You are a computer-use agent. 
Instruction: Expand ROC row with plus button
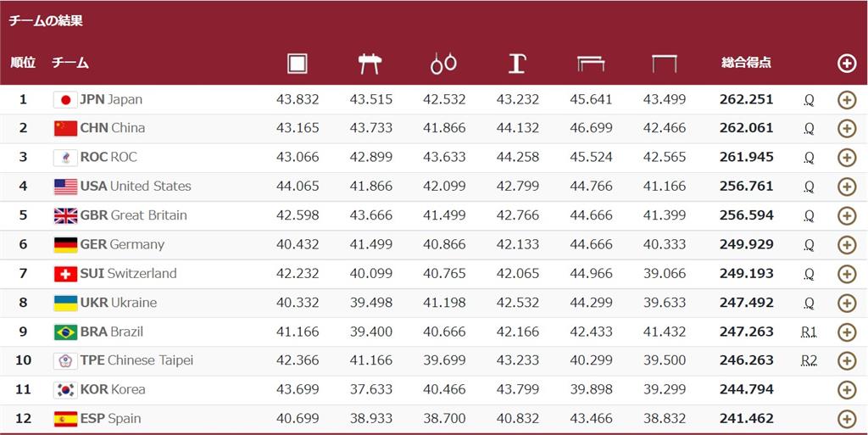[847, 158]
